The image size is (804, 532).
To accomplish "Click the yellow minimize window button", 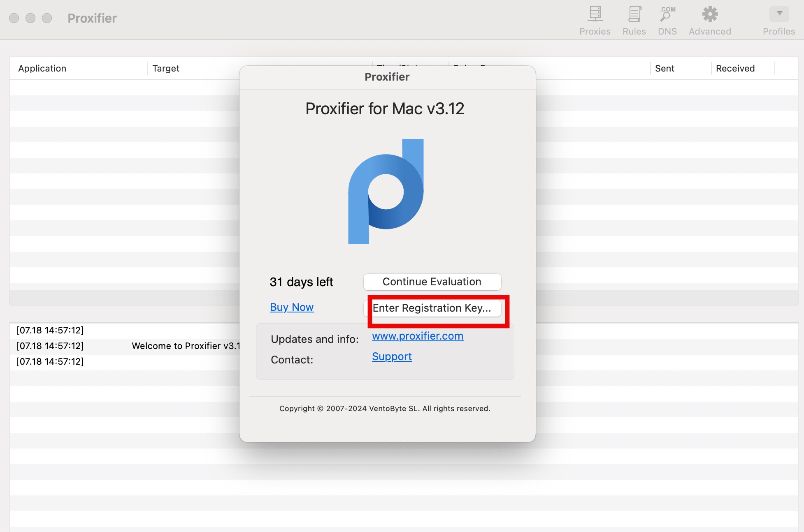I will [30, 18].
